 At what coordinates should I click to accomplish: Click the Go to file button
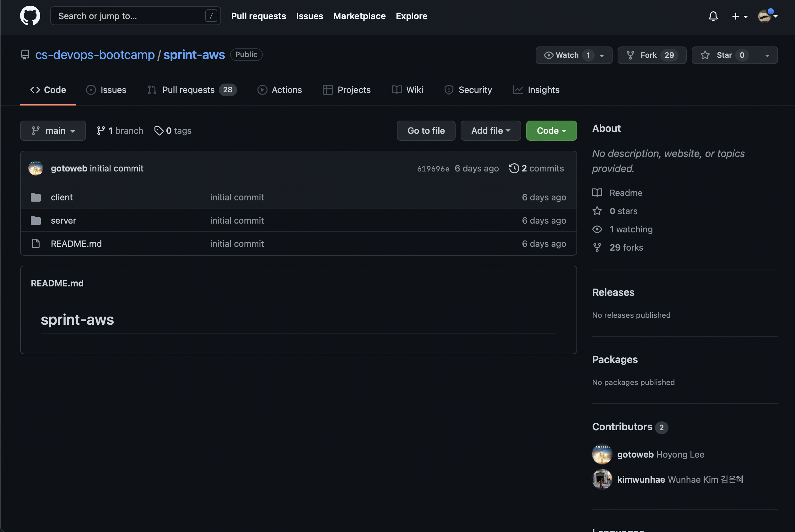point(426,131)
